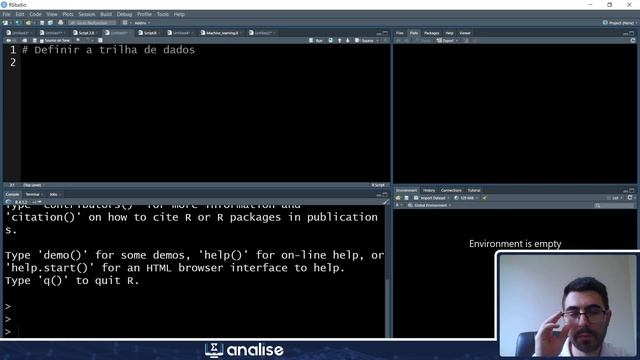The width and height of the screenshot is (640, 360).
Task: Open the Import Dataset dropdown
Action: tap(432, 198)
